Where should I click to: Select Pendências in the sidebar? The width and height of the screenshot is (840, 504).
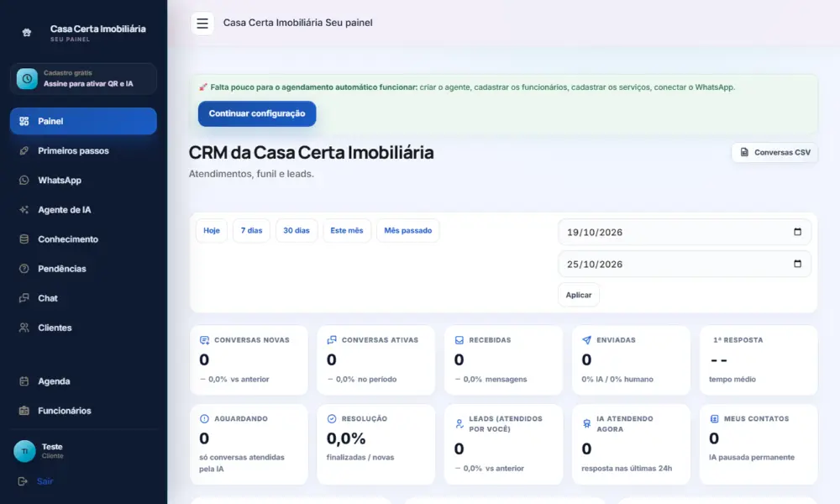(83, 268)
